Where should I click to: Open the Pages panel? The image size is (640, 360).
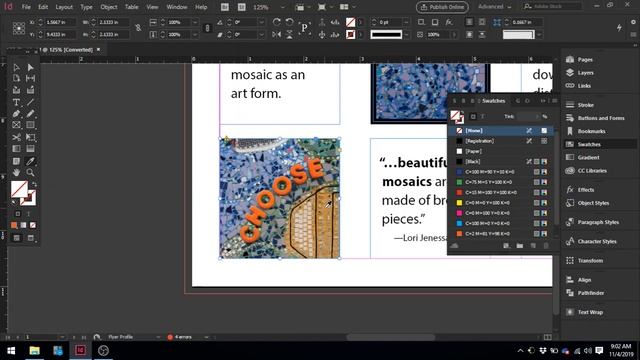[585, 60]
